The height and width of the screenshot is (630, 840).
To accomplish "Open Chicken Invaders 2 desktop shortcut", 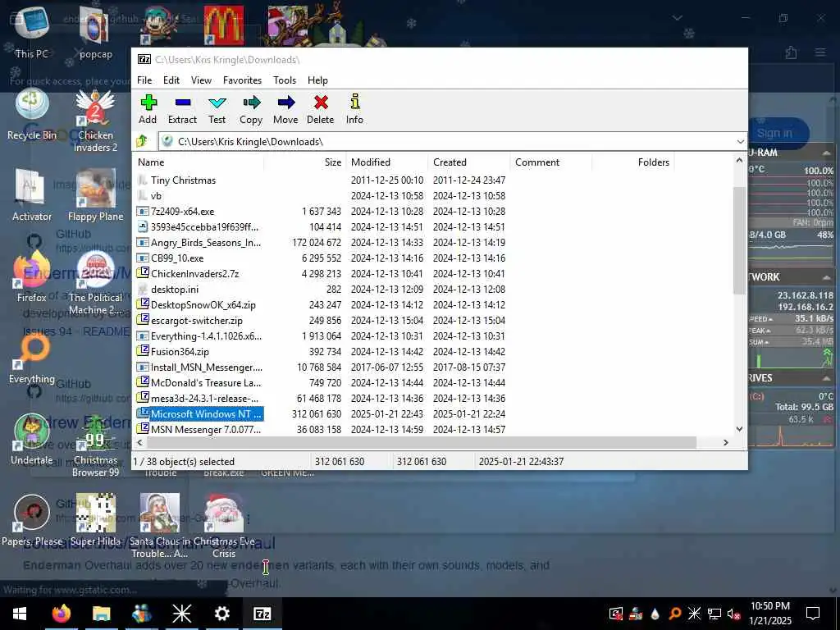I will coord(95,121).
